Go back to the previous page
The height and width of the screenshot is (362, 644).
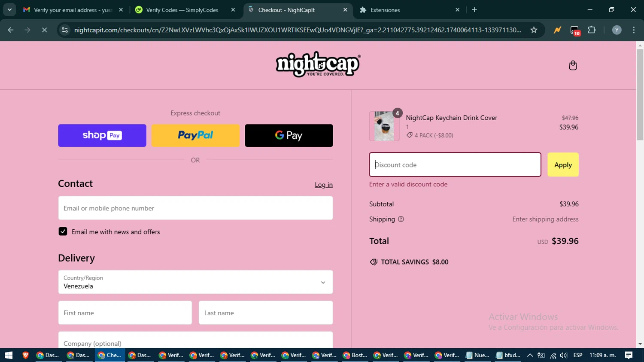click(11, 30)
